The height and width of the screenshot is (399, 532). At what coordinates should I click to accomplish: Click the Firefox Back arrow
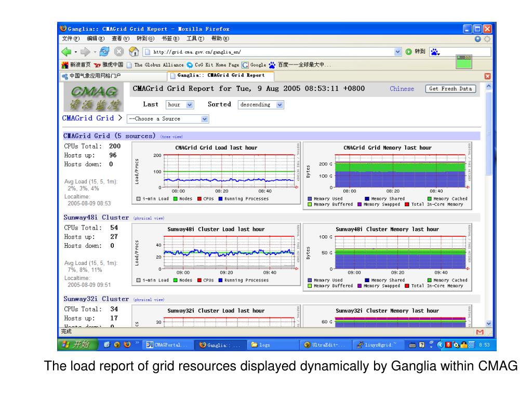[66, 52]
